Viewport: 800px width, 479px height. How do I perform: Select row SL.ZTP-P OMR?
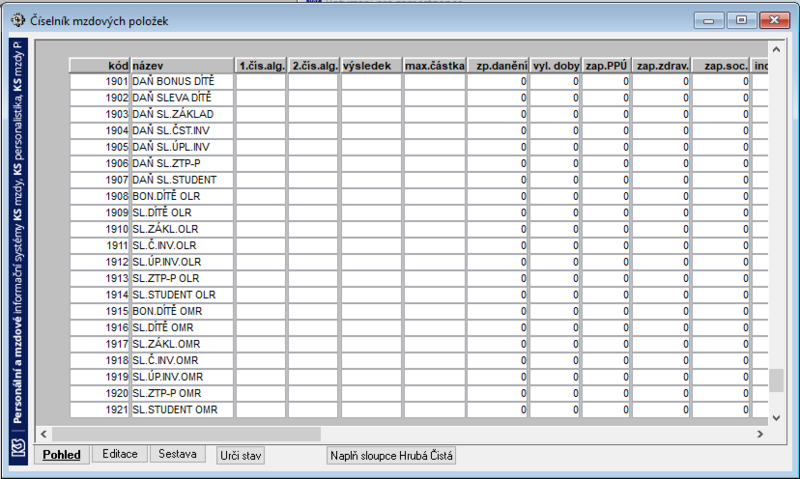click(418, 393)
